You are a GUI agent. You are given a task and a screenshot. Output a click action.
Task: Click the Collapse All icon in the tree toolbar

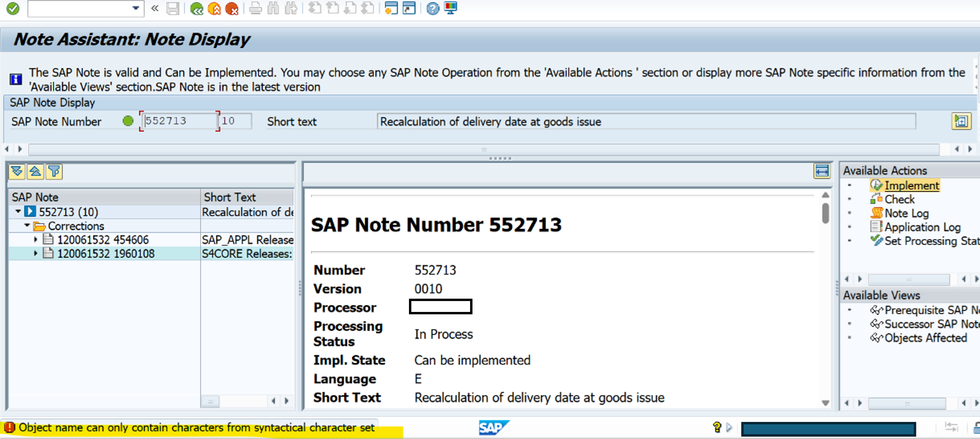tap(36, 172)
